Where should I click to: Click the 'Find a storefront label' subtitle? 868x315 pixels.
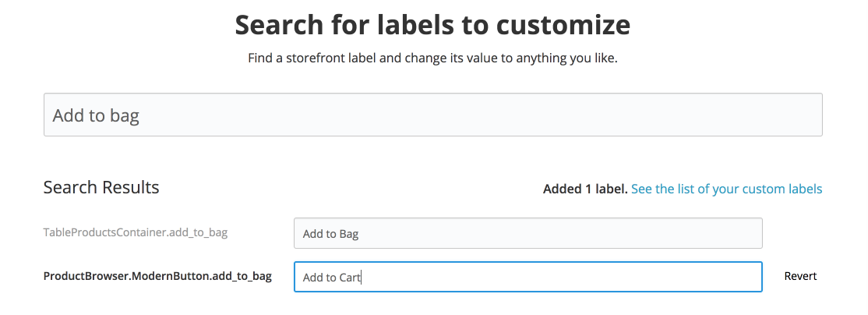coord(432,58)
